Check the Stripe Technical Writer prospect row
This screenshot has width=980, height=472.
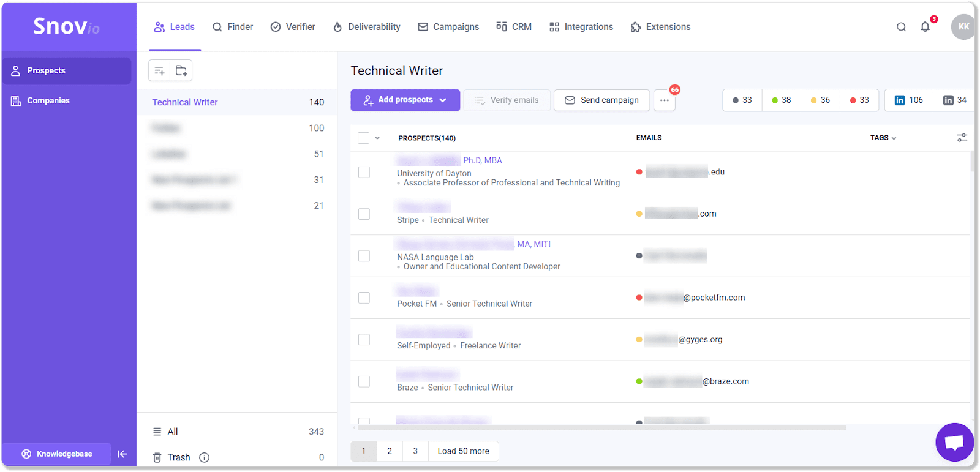pyautogui.click(x=364, y=214)
